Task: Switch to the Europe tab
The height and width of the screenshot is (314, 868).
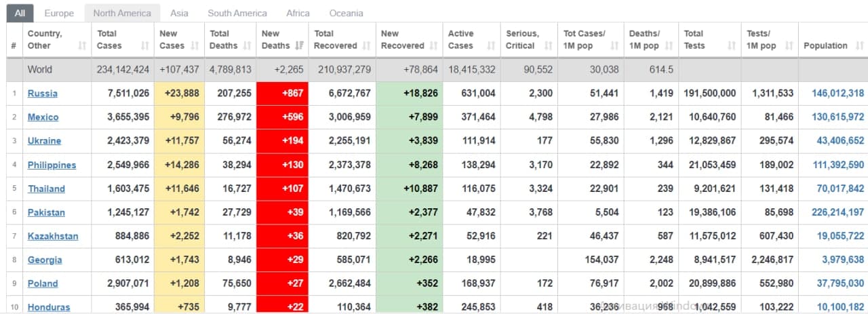Action: pos(59,13)
